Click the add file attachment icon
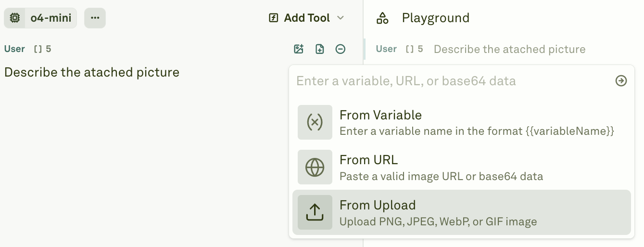The width and height of the screenshot is (644, 247). [320, 49]
